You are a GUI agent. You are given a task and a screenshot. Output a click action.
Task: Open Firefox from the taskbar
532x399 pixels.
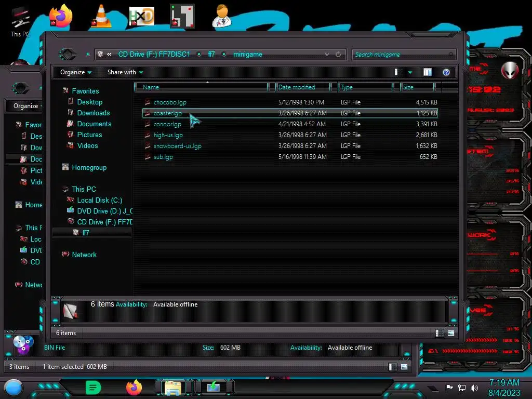pyautogui.click(x=134, y=387)
